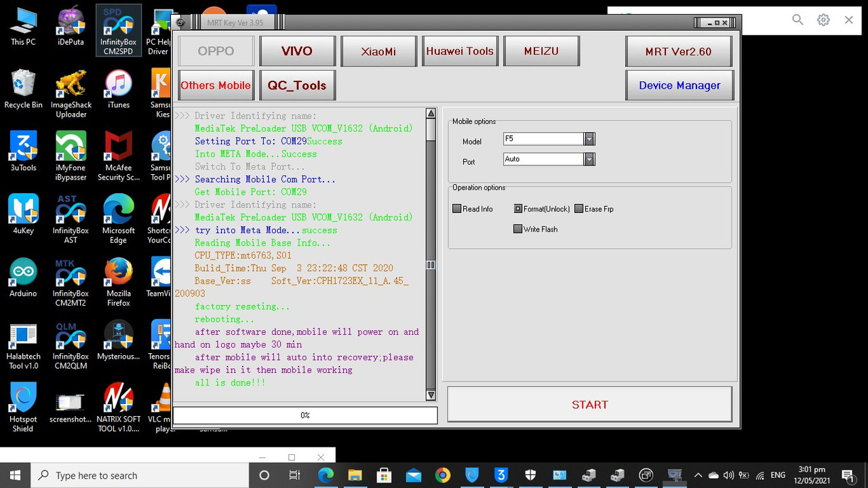
Task: Click log scrollbar down arrow
Action: pyautogui.click(x=431, y=394)
